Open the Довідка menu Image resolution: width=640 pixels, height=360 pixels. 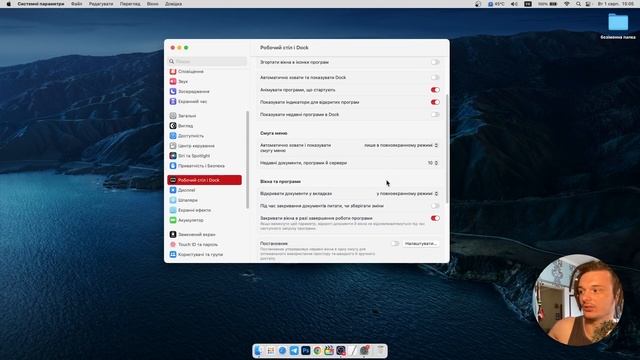click(173, 4)
